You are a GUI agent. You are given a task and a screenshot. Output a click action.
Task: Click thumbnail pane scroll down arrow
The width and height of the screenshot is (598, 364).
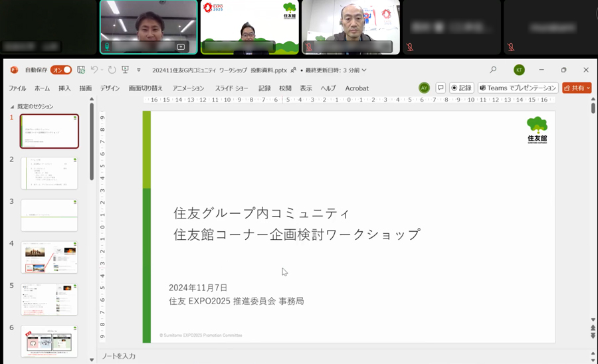coord(92,359)
